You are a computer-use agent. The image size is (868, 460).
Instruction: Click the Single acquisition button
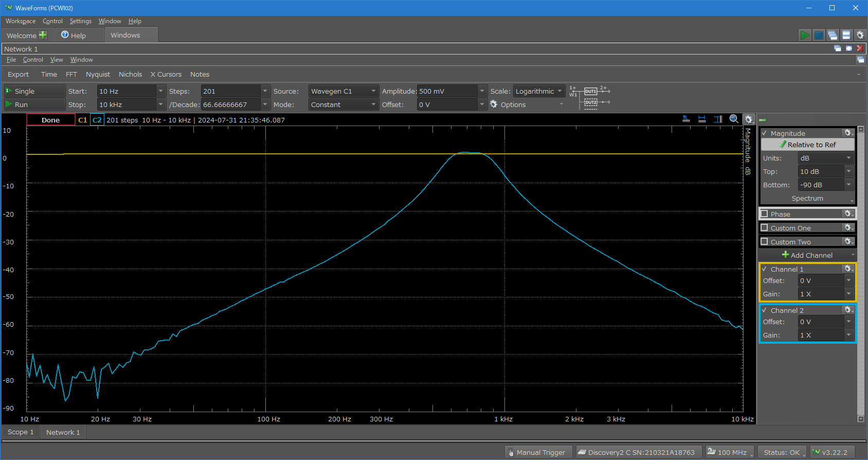click(x=34, y=91)
